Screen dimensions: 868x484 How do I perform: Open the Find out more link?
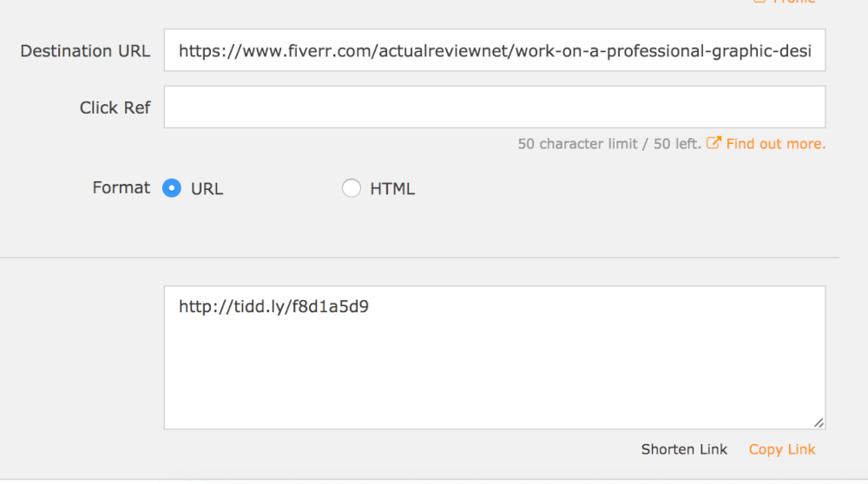[x=775, y=144]
